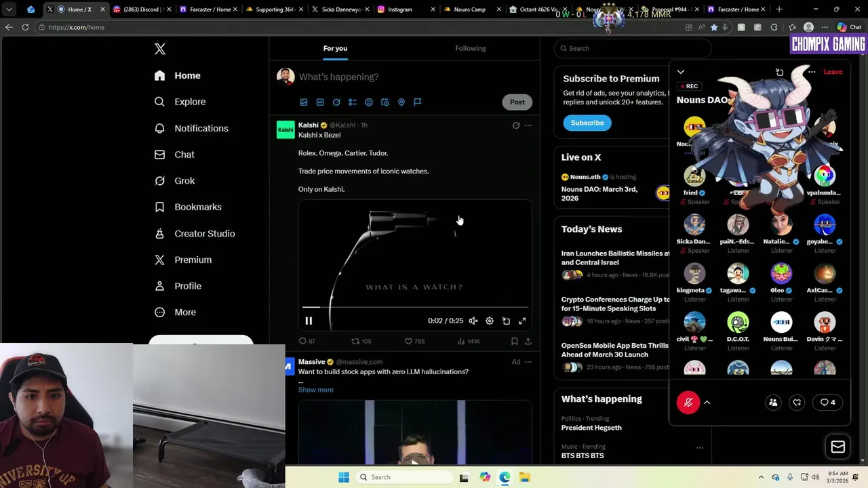Open the Kalshi video settings gear
Viewport: 868px width, 488px height.
click(x=490, y=321)
